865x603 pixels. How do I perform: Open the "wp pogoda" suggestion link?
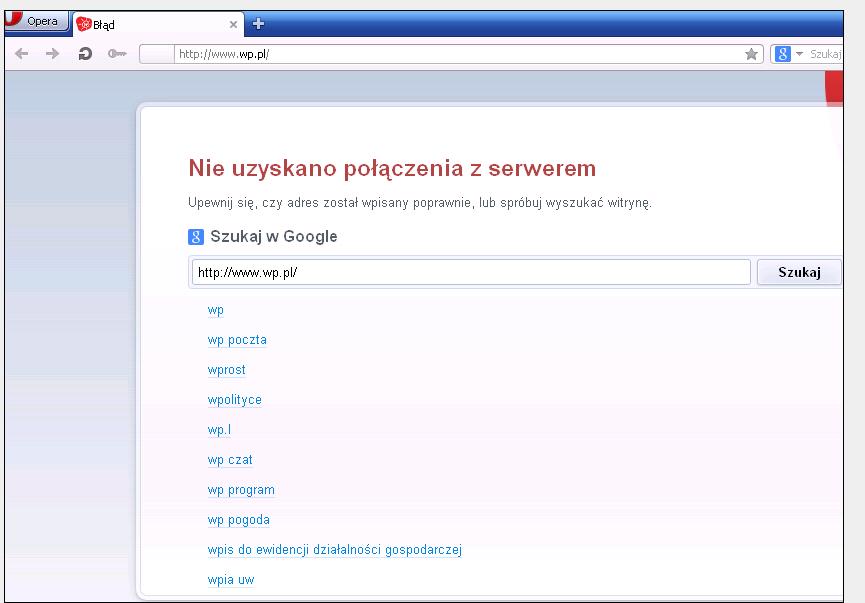239,520
